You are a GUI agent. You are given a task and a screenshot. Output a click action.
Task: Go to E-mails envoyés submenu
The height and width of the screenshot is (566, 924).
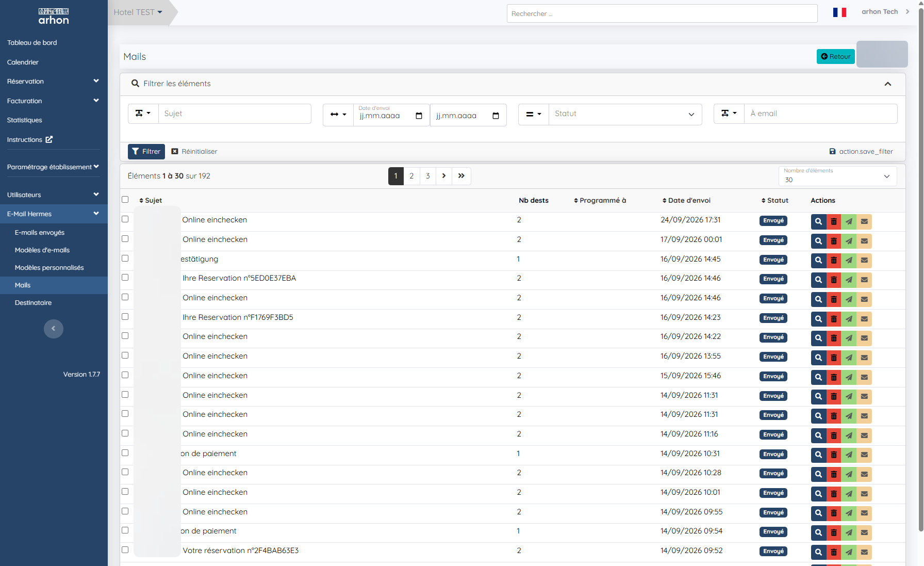click(40, 233)
